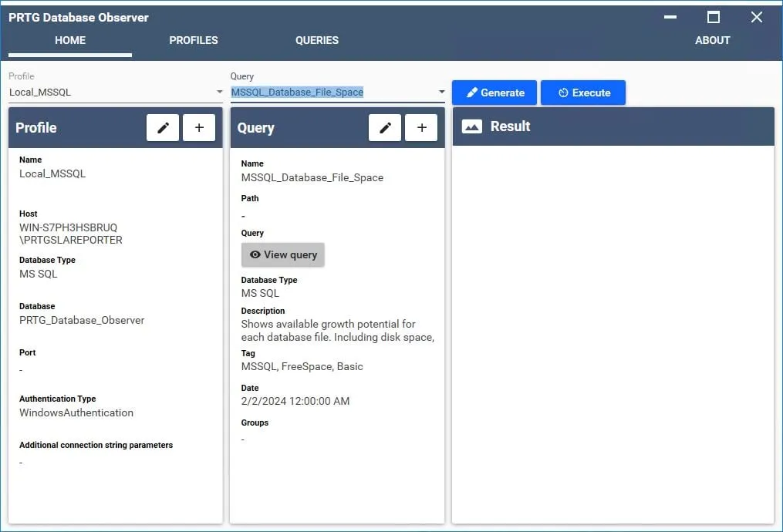Click the profile name value Local_MSSQL
The image size is (783, 532).
[52, 173]
